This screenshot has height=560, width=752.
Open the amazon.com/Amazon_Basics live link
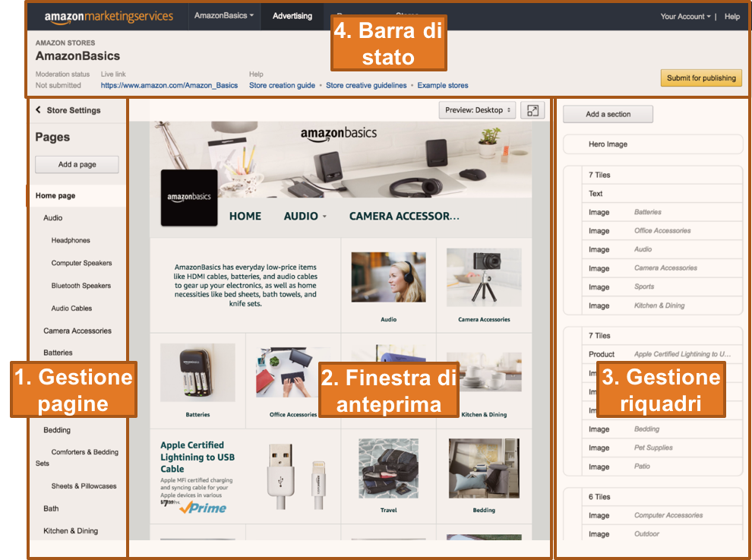click(169, 85)
